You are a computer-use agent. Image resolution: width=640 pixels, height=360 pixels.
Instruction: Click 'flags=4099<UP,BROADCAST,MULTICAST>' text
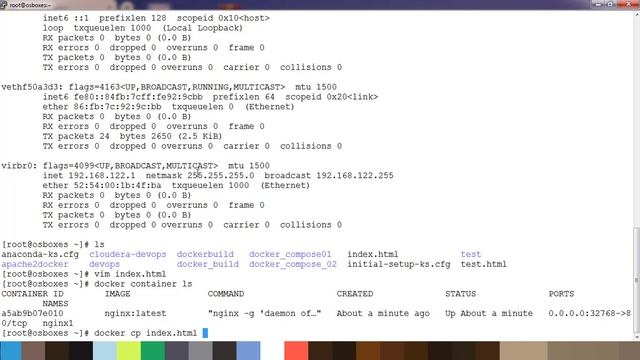click(x=130, y=166)
